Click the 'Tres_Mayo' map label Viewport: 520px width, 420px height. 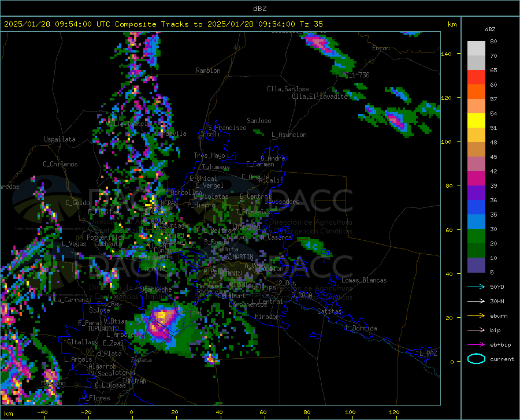pos(209,155)
